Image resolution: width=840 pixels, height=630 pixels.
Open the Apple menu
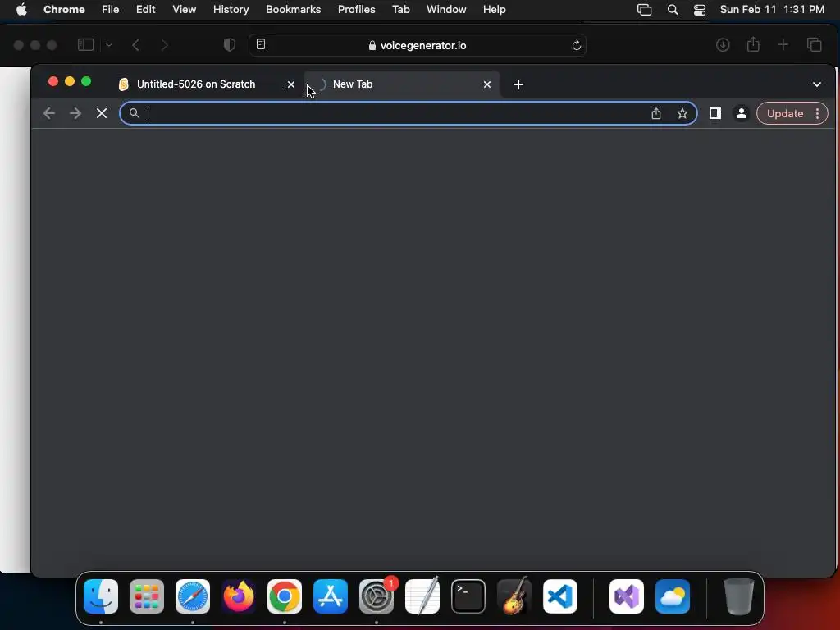pyautogui.click(x=21, y=10)
